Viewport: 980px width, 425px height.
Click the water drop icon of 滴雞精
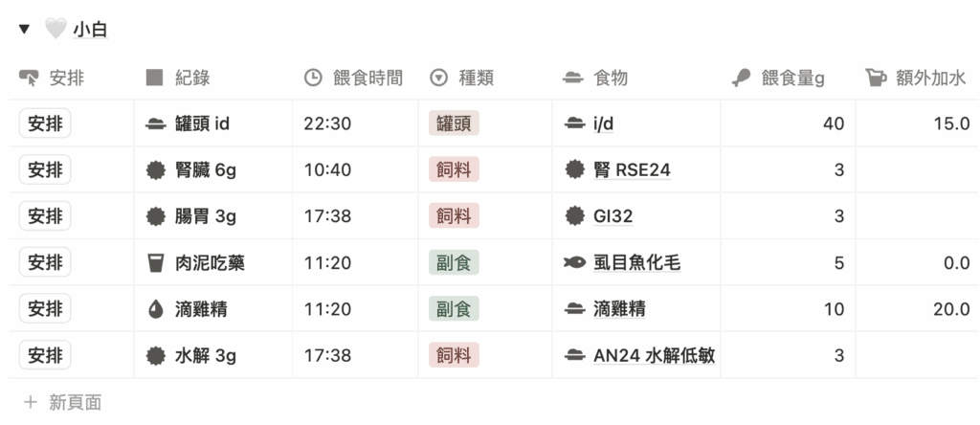(x=155, y=309)
